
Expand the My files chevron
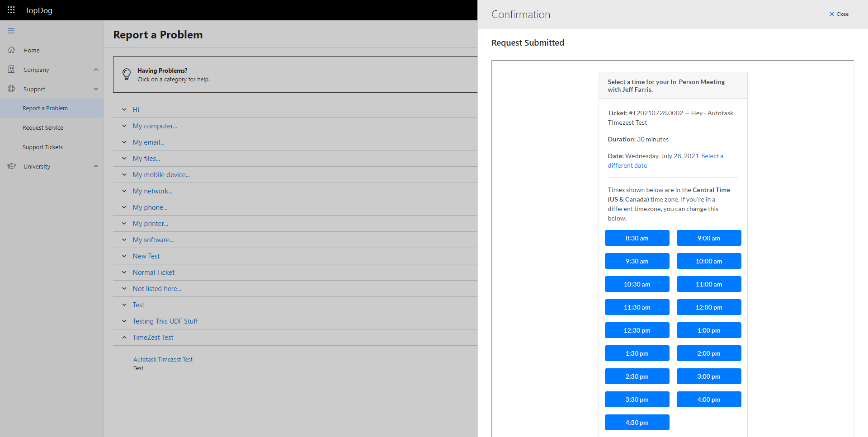point(124,159)
